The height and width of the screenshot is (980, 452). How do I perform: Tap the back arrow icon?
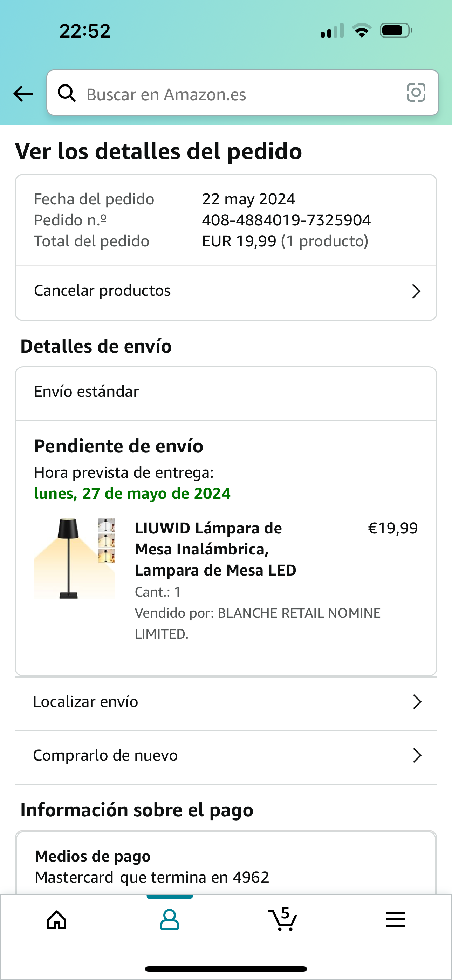(x=23, y=94)
